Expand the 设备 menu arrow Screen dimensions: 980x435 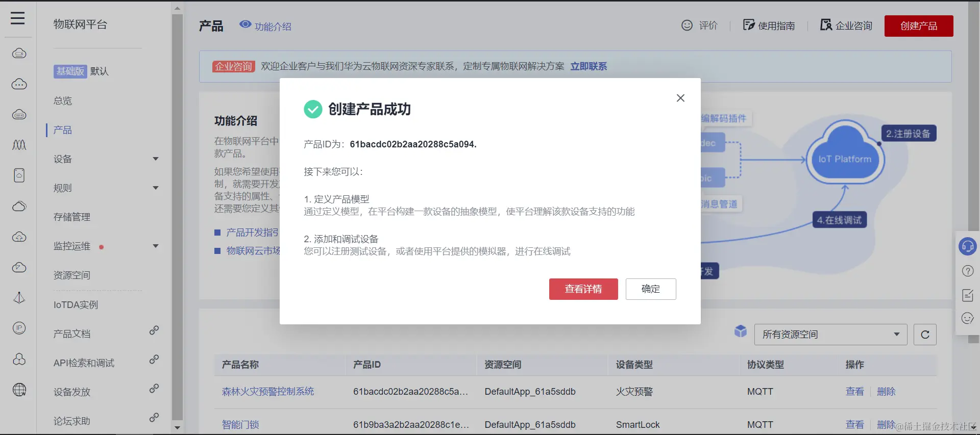pyautogui.click(x=156, y=159)
